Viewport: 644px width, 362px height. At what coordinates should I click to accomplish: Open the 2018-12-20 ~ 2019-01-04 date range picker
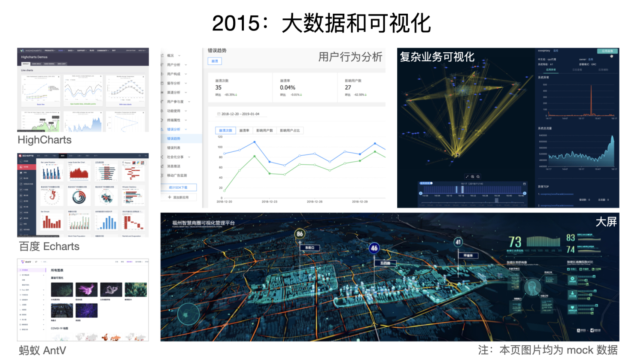tap(240, 114)
